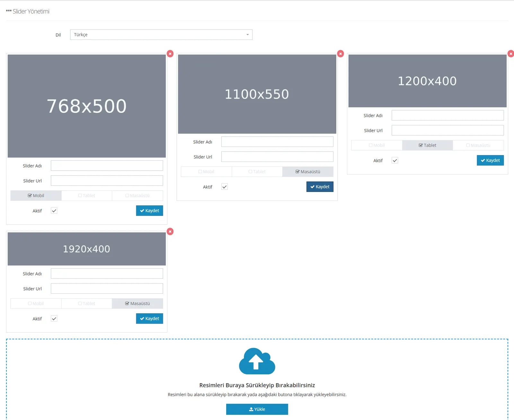Toggle Tablet on the 768x500 card

tap(87, 195)
